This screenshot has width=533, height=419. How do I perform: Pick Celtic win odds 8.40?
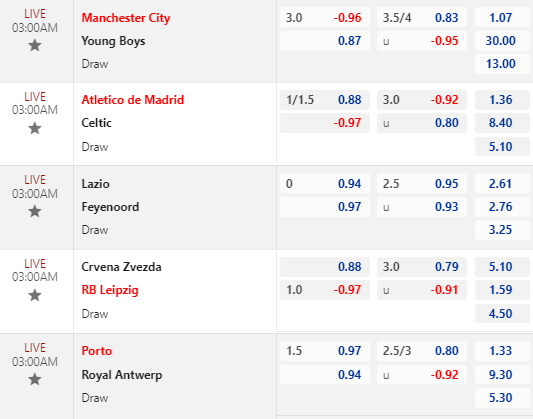[x=502, y=123]
